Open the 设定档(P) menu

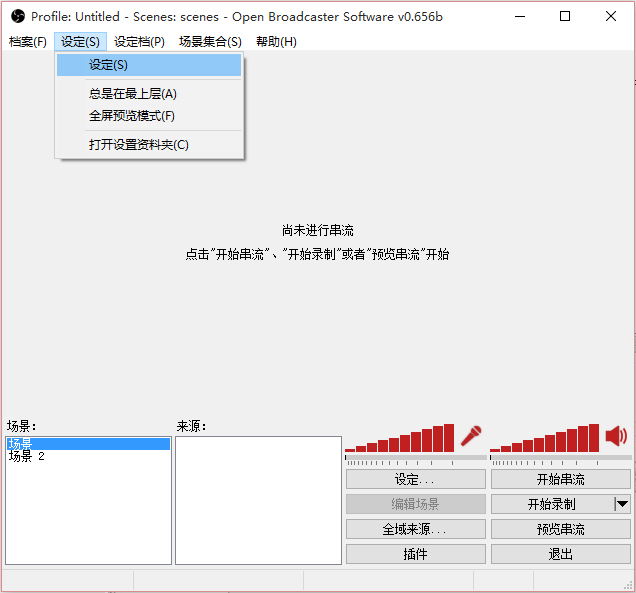click(139, 41)
